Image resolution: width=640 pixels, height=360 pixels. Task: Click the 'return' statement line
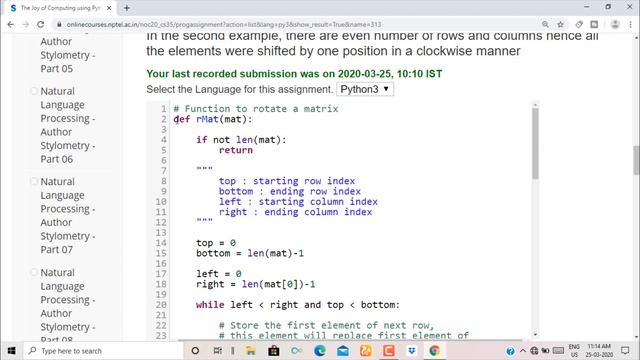click(236, 150)
